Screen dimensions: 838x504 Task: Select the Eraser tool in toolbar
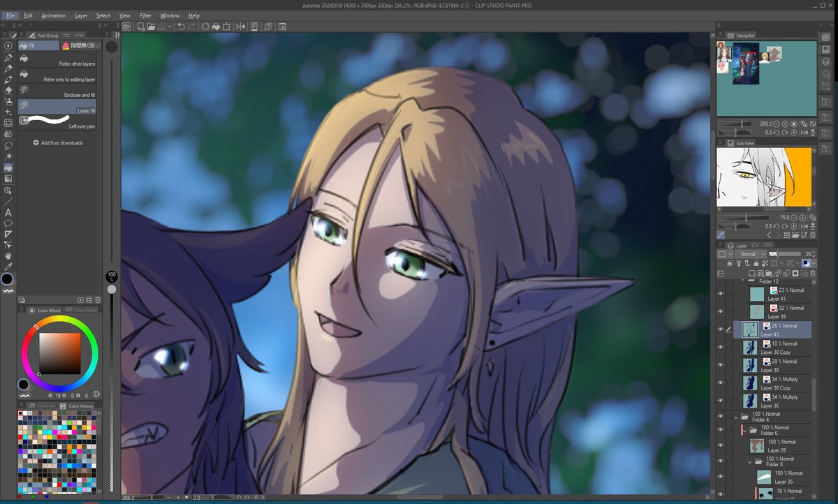[8, 90]
